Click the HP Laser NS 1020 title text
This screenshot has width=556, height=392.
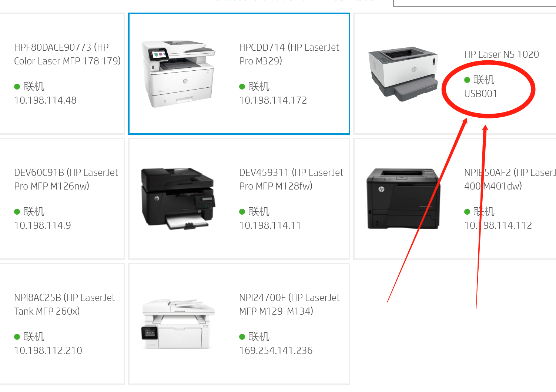coord(502,54)
